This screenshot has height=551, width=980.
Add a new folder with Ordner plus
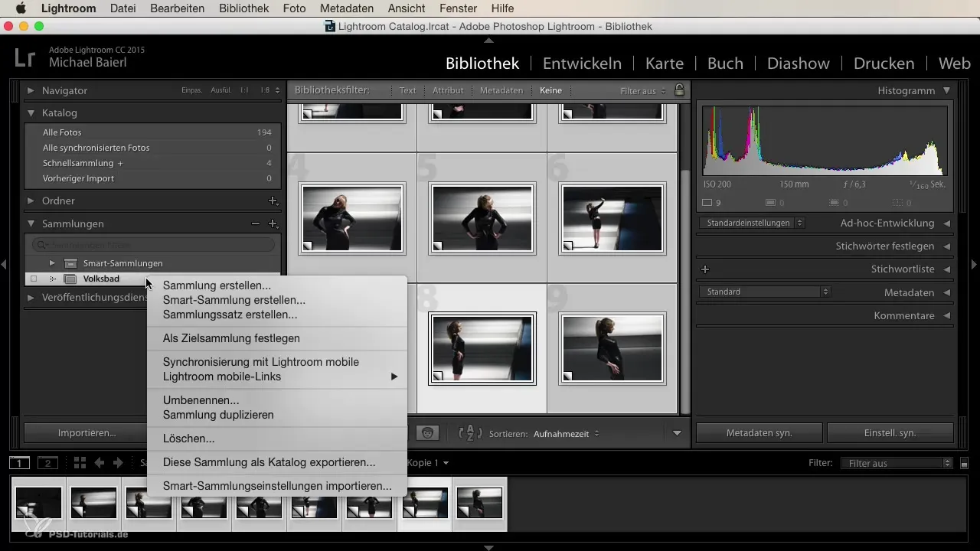click(273, 201)
